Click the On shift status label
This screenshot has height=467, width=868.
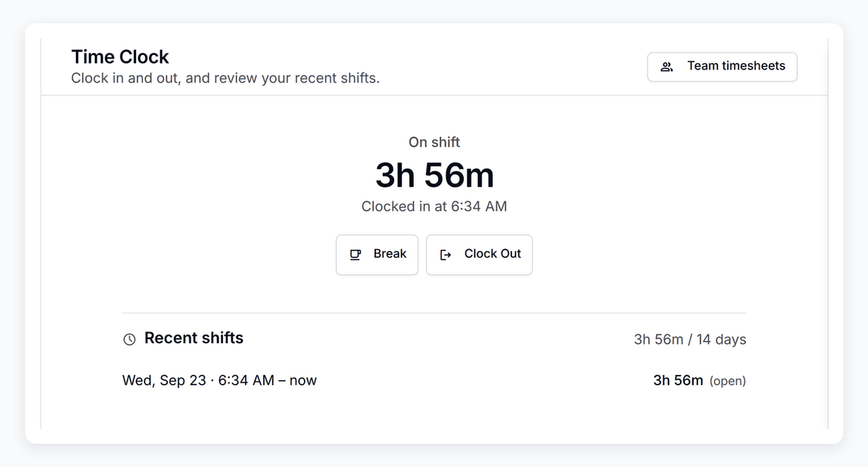[x=434, y=142]
